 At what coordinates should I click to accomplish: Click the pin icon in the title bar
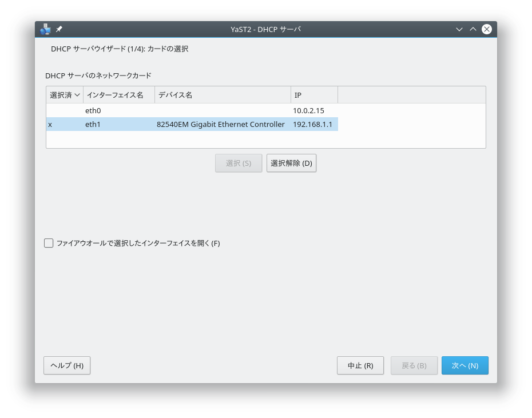[x=59, y=29]
